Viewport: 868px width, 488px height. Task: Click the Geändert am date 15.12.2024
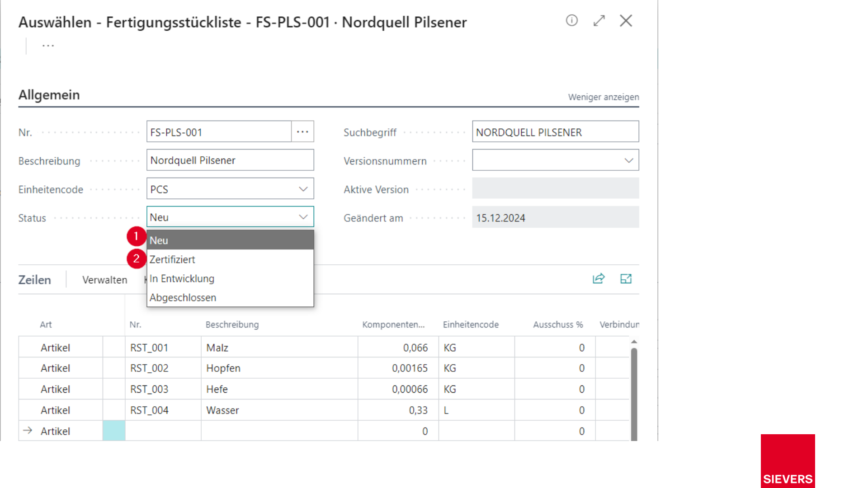click(x=556, y=217)
